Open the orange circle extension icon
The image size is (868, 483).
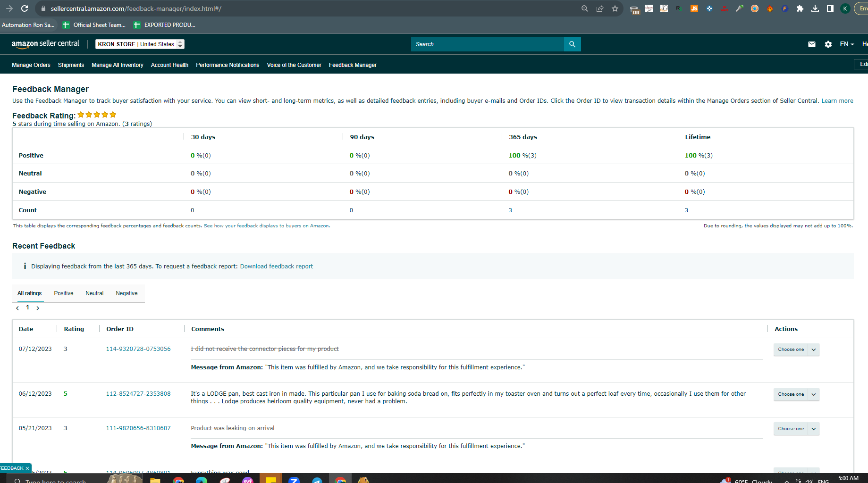tap(755, 8)
